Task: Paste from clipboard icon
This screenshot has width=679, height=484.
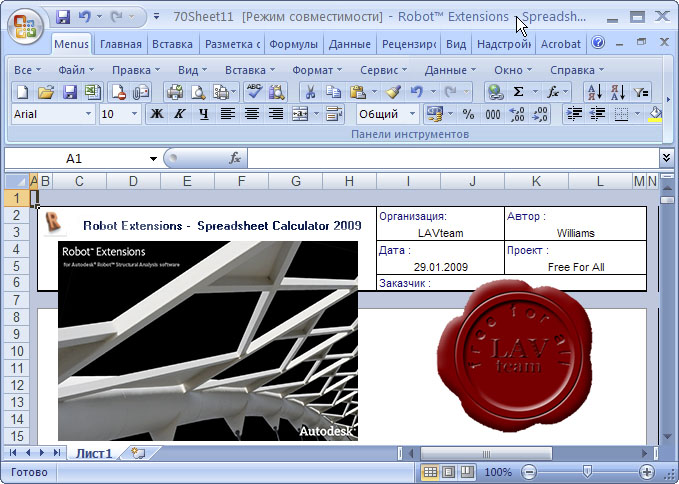Action: [x=357, y=92]
